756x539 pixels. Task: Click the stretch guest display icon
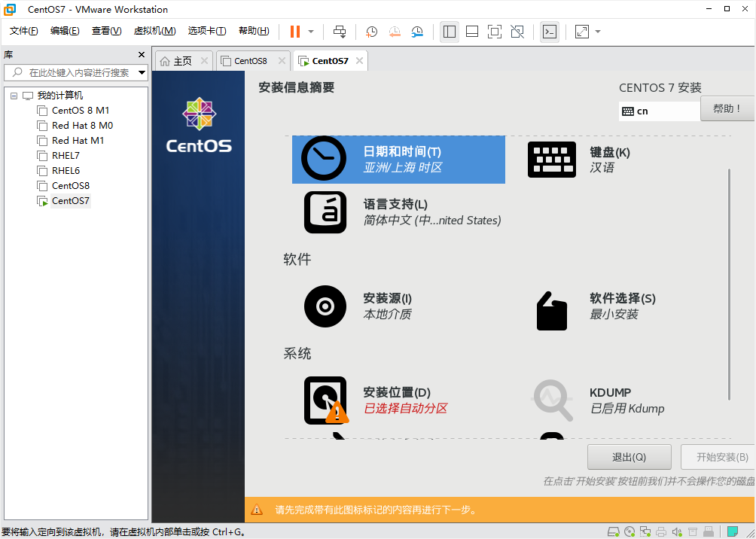point(582,32)
